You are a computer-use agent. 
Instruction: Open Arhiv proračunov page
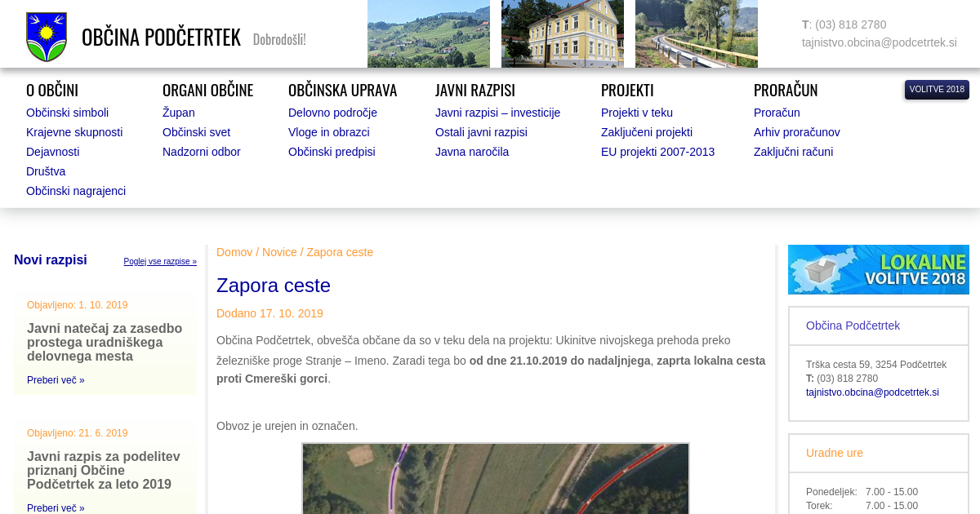796,132
